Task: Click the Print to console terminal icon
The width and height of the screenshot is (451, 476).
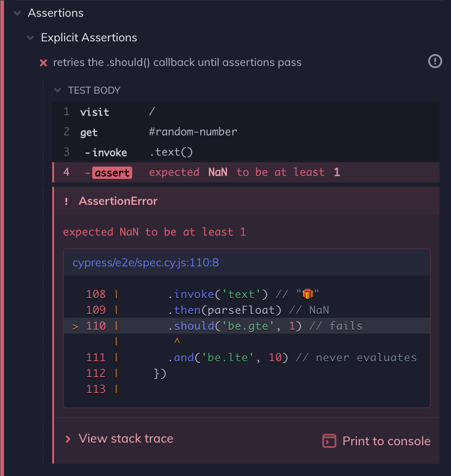Action: pos(329,441)
